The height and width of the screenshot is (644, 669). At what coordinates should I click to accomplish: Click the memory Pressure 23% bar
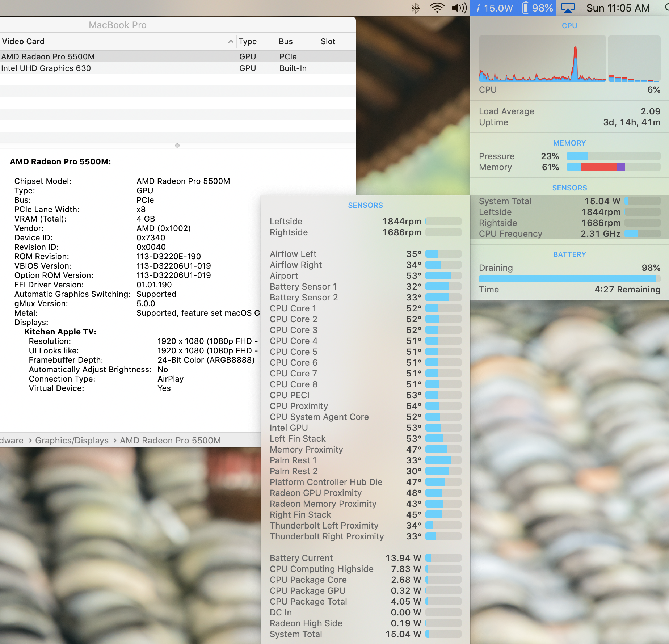[613, 156]
